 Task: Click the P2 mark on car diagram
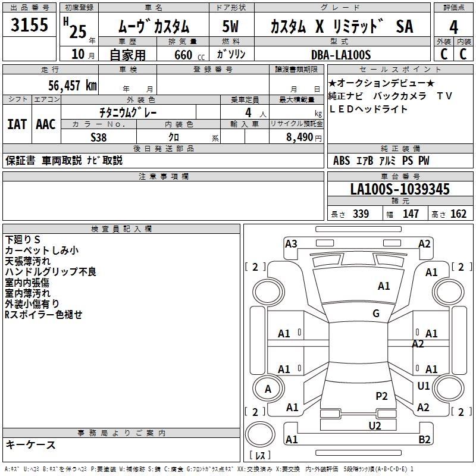(381, 396)
